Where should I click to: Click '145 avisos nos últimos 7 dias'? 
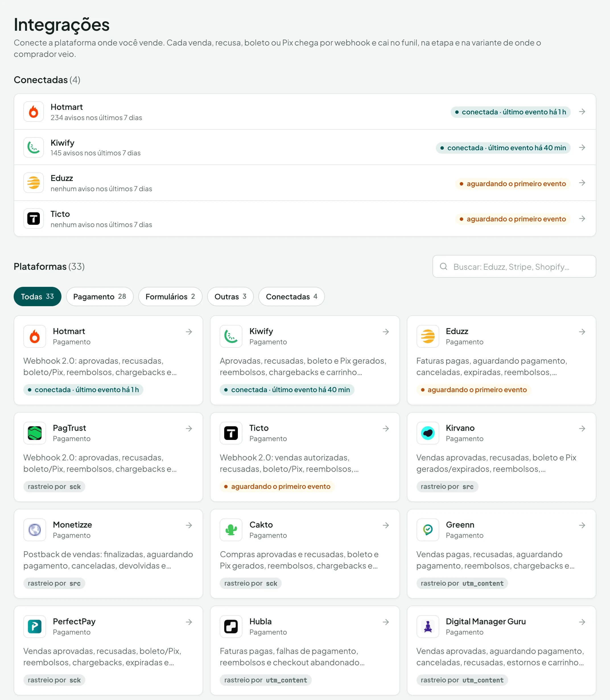tap(96, 153)
